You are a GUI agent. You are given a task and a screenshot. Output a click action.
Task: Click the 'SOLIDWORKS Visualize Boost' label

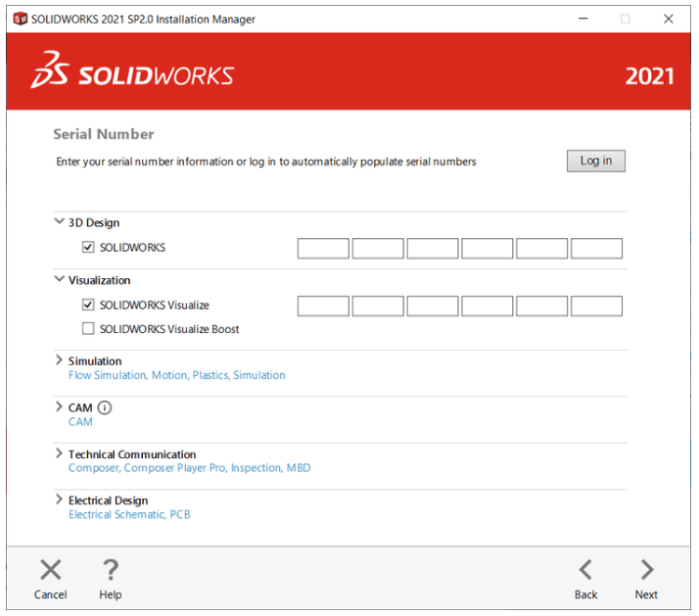[x=169, y=329]
